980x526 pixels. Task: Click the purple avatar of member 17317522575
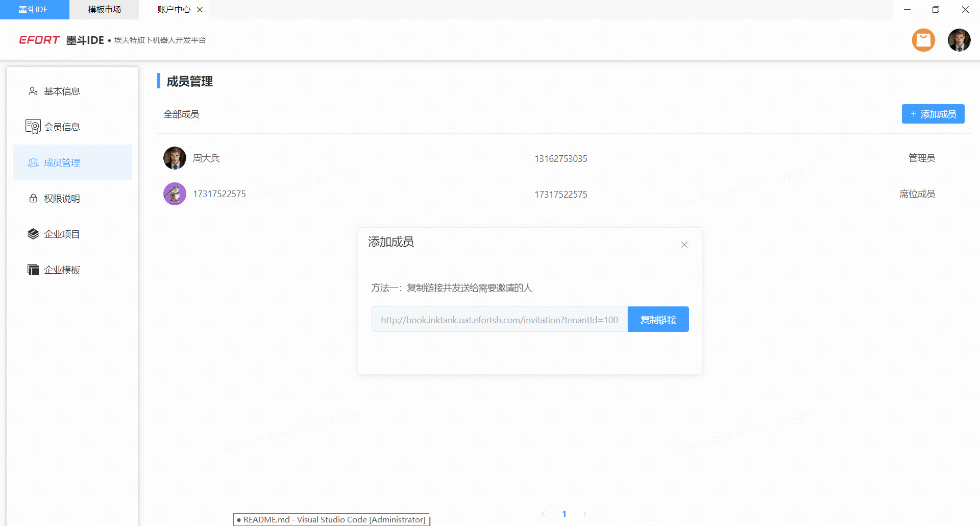pyautogui.click(x=175, y=194)
